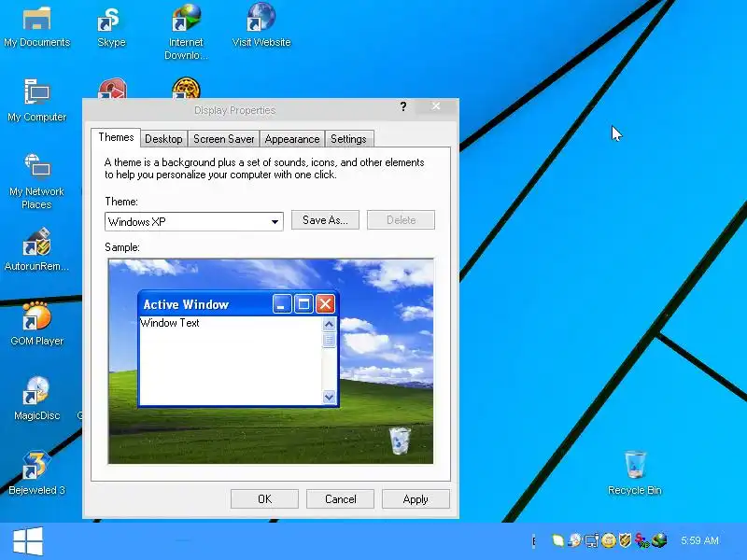Click the Window Text in sample preview
Screen dimensions: 747x560
(x=170, y=323)
